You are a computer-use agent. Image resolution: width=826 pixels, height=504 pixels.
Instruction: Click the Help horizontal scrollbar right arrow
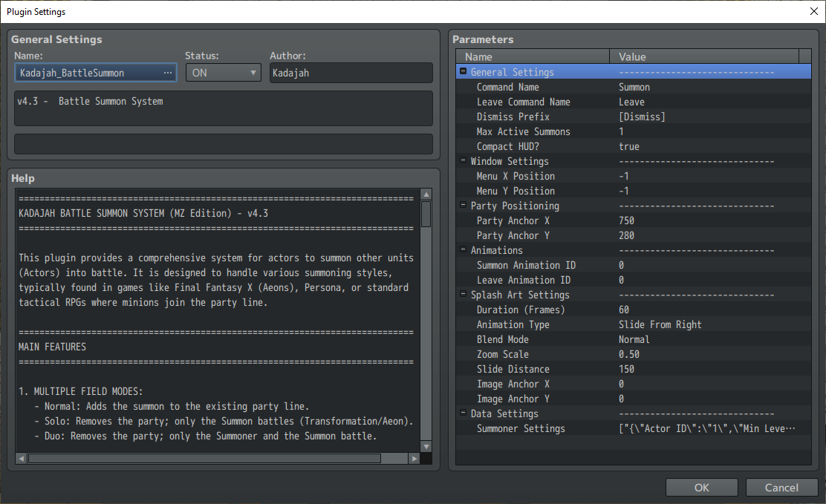click(x=414, y=459)
